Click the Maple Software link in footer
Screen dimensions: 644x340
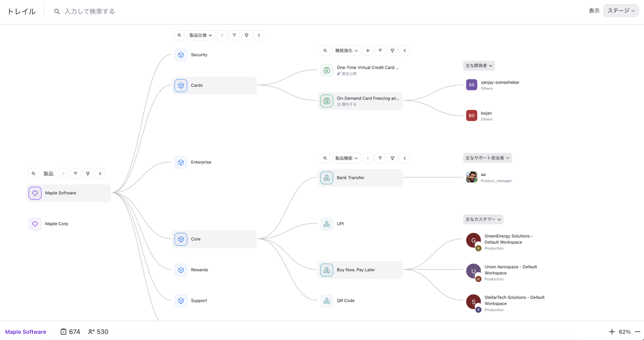[26, 332]
